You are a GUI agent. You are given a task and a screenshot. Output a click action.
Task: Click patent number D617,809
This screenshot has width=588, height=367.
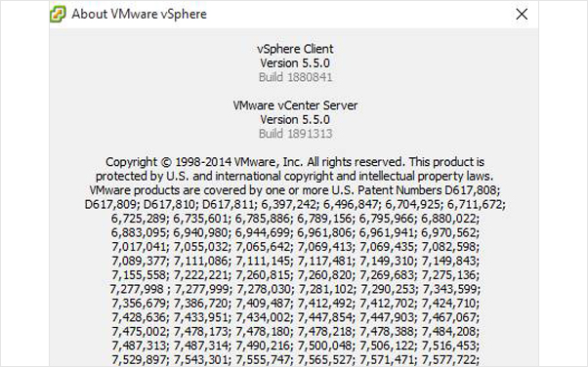pyautogui.click(x=110, y=204)
